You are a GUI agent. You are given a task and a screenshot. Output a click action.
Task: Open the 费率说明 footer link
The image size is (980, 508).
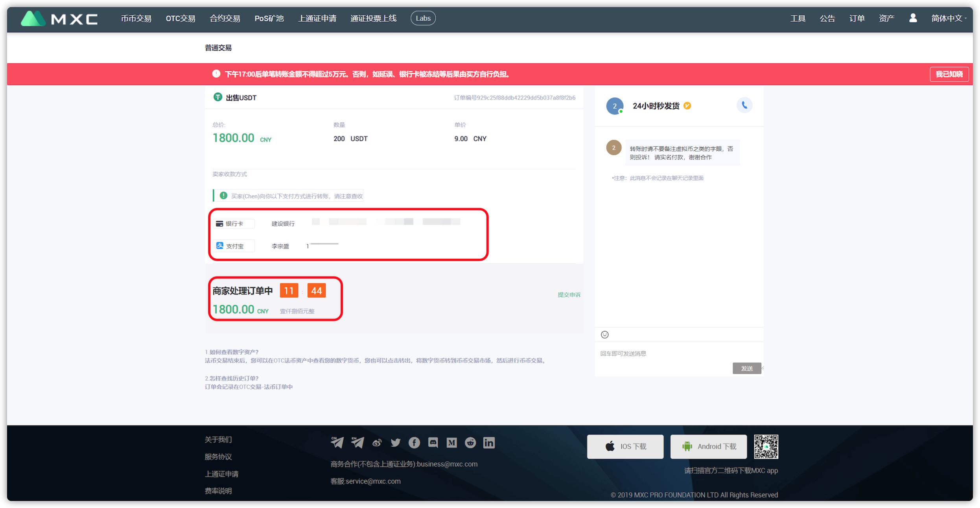click(x=218, y=491)
